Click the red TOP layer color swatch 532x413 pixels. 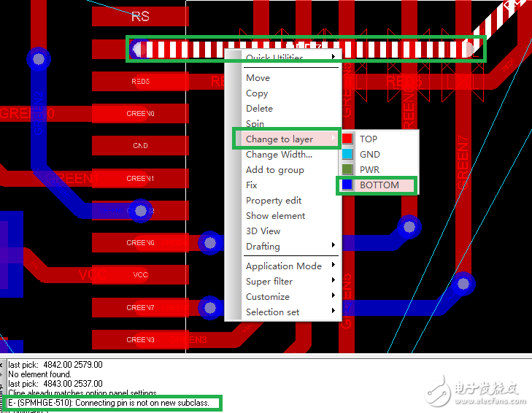click(x=347, y=139)
